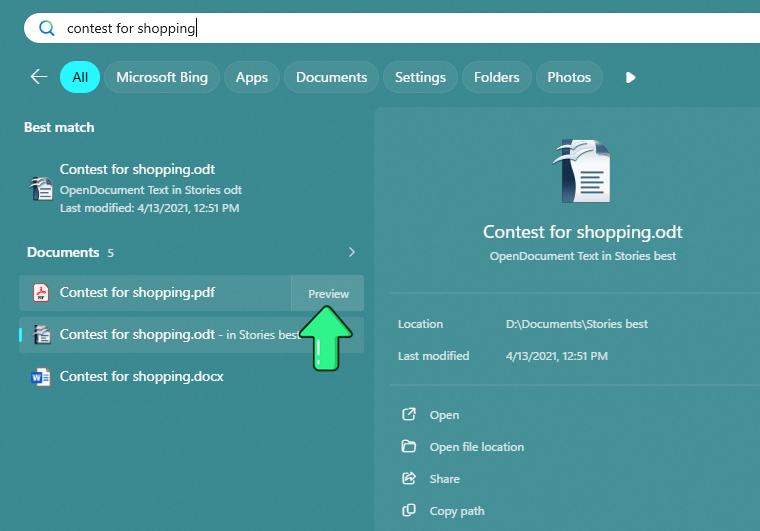This screenshot has height=531, width=760.
Task: Click Preview for the pdf result
Action: click(328, 294)
